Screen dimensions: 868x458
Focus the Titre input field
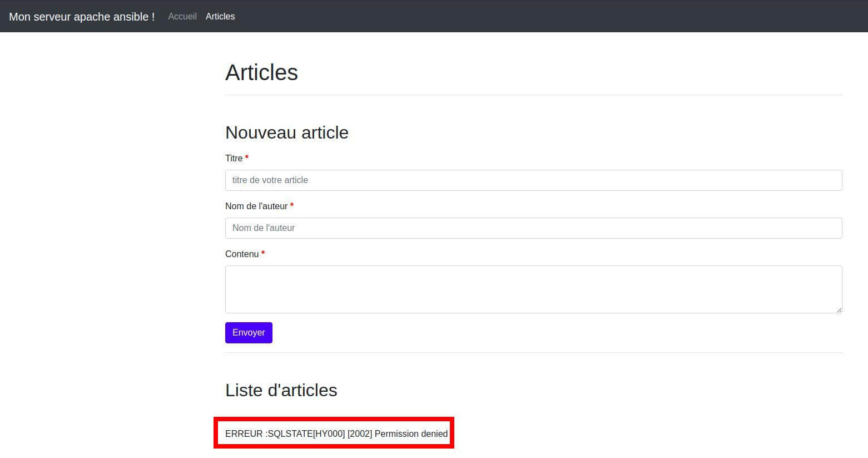533,180
